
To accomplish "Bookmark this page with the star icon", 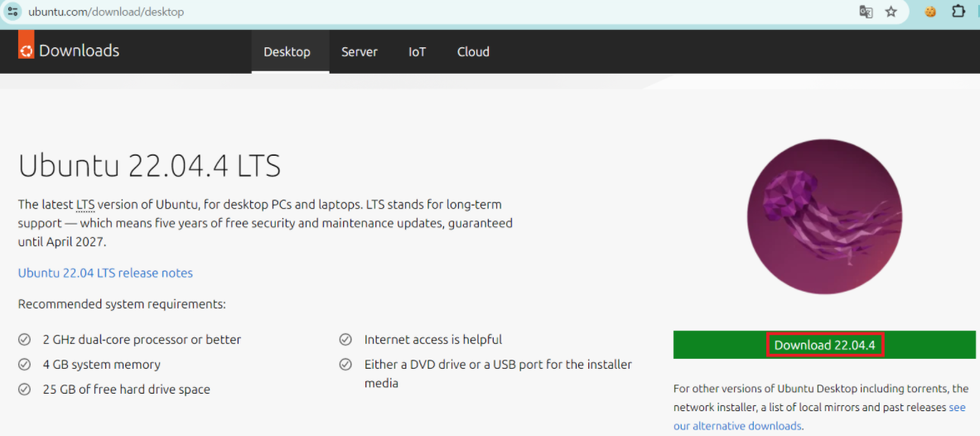I will (x=891, y=12).
